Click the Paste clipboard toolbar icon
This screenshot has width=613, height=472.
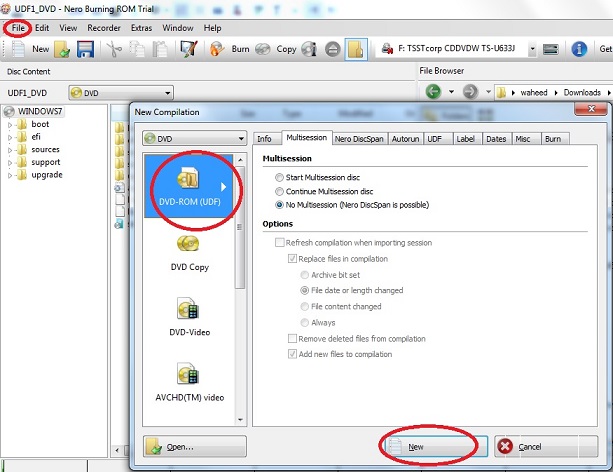tap(160, 49)
